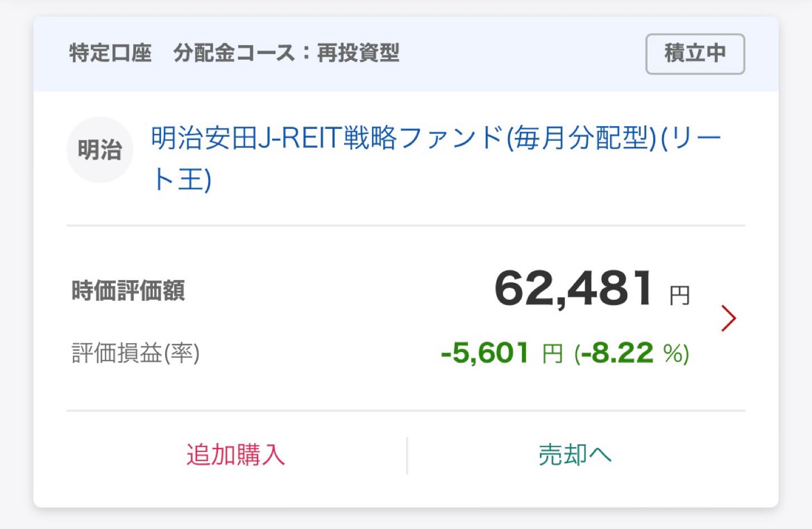The width and height of the screenshot is (812, 529).
Task: Click the -5,601 loss amount
Action: [485, 353]
